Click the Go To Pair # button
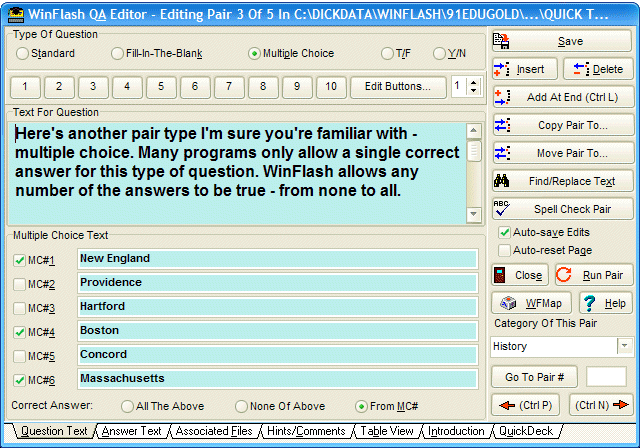This screenshot has width=640, height=448. point(534,377)
